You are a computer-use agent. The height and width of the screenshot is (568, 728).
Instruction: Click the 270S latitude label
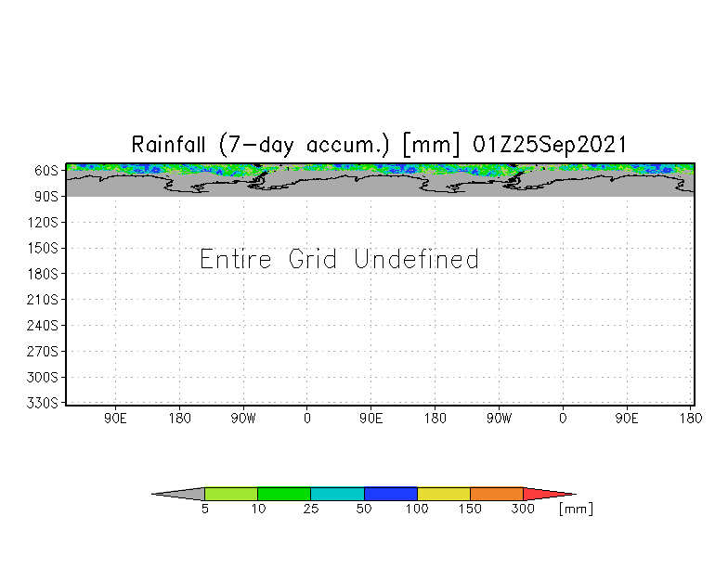(x=43, y=352)
